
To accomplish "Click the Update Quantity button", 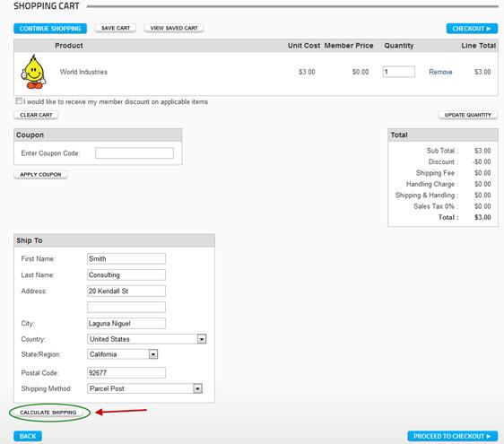I will [467, 115].
